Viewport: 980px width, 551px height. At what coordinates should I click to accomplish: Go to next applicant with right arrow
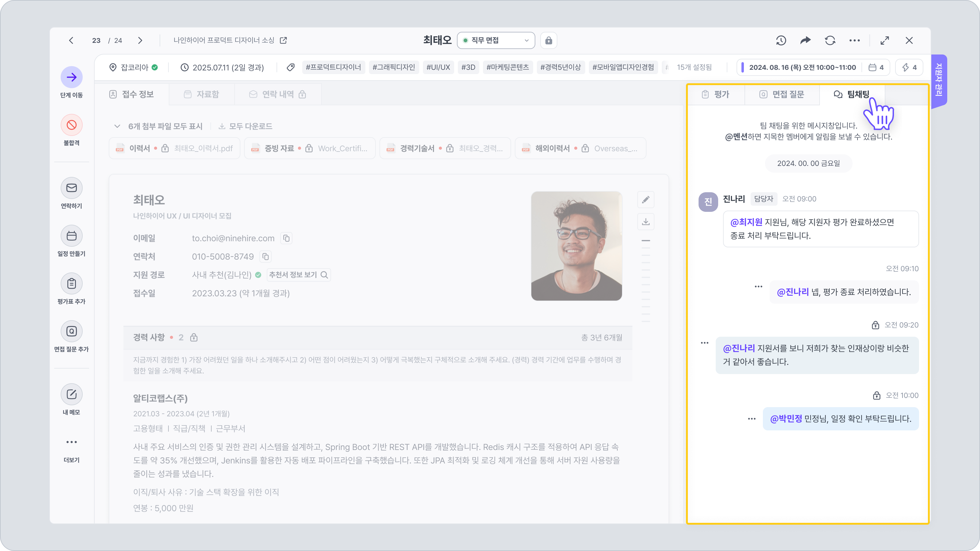pyautogui.click(x=140, y=40)
